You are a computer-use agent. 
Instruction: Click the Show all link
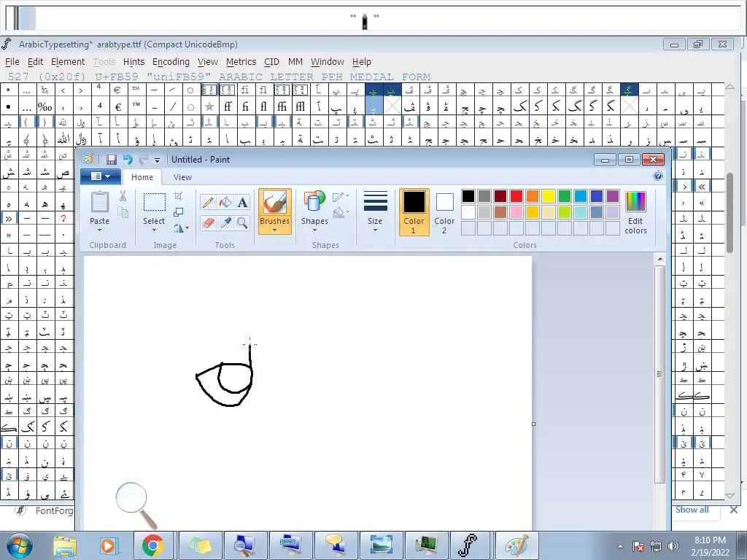click(692, 510)
